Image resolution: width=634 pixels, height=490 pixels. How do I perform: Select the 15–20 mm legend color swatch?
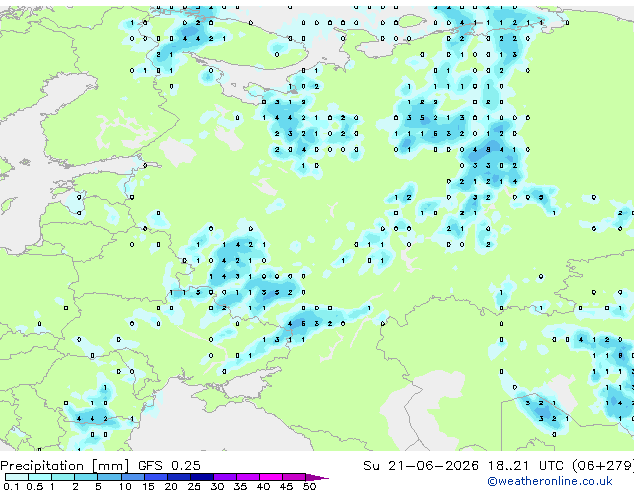pyautogui.click(x=155, y=477)
